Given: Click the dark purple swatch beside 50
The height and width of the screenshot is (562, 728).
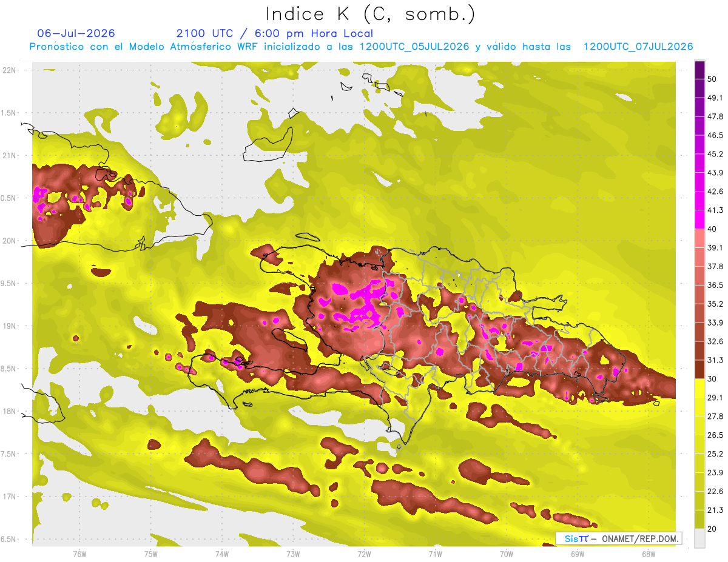Looking at the screenshot, I should (x=699, y=69).
